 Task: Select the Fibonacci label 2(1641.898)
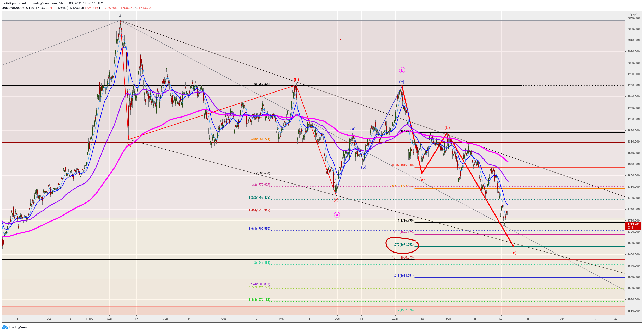click(262, 263)
